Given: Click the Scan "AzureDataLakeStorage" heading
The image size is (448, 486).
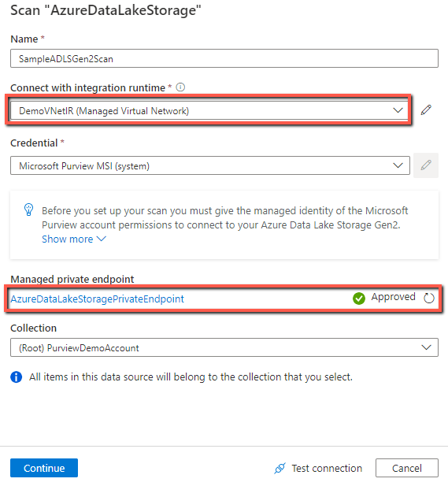Looking at the screenshot, I should pos(106,10).
